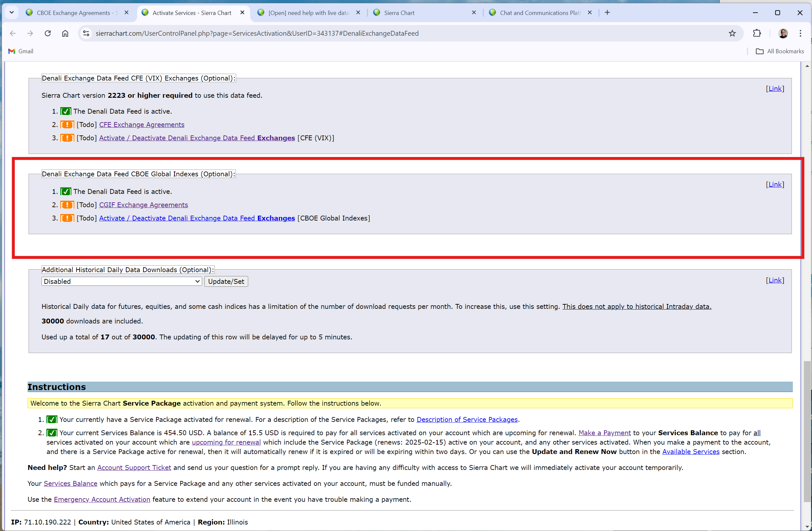
Task: Click the user profile avatar icon
Action: (x=783, y=33)
